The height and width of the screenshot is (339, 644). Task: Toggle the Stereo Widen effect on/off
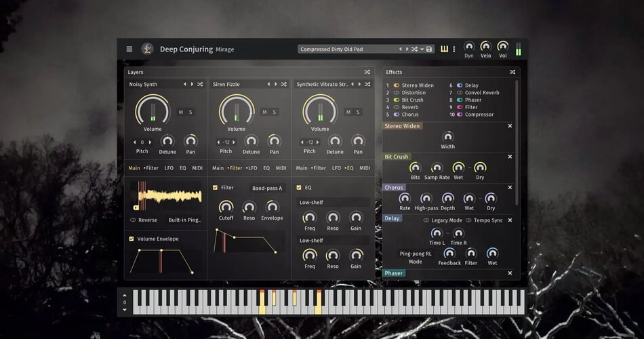397,85
